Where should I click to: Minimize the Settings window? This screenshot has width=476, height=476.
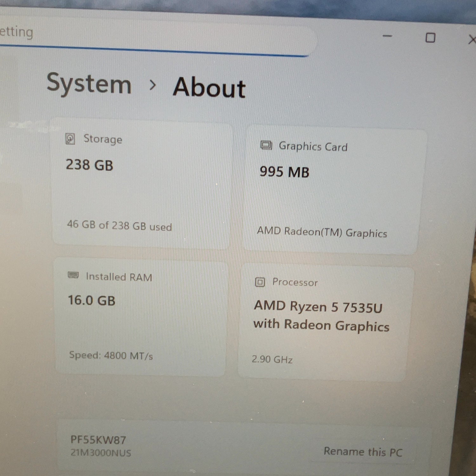tap(387, 36)
